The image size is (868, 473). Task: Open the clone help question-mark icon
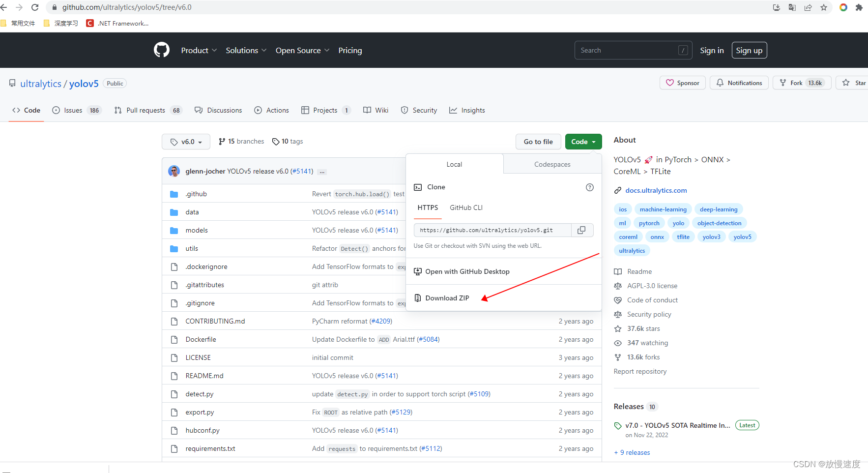(590, 187)
